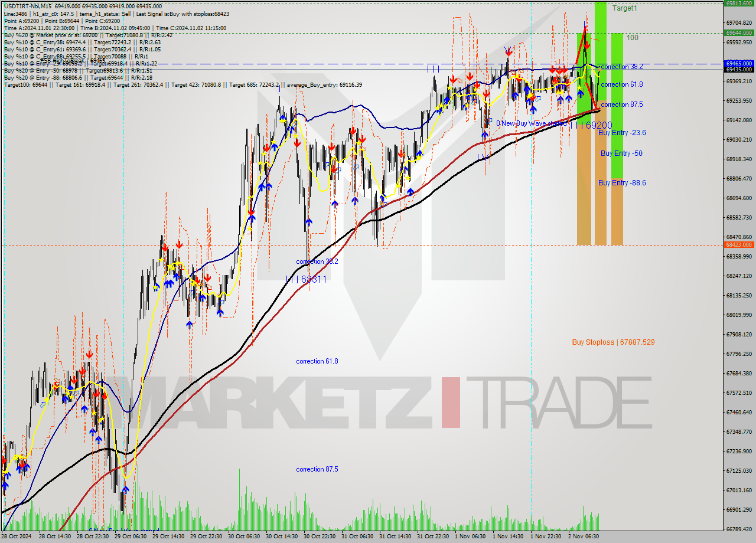Click the Target1 label

tap(625, 8)
